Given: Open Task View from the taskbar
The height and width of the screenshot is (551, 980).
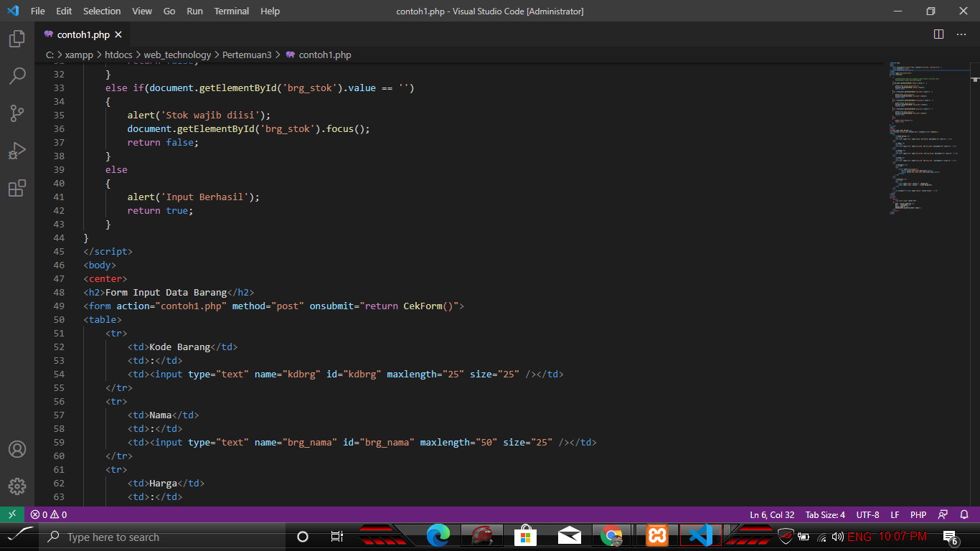Looking at the screenshot, I should [x=336, y=537].
